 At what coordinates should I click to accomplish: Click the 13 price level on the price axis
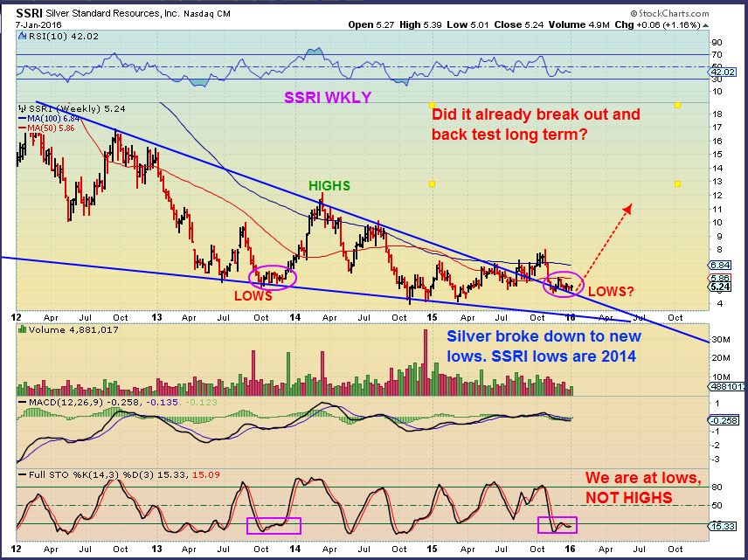coord(717,181)
